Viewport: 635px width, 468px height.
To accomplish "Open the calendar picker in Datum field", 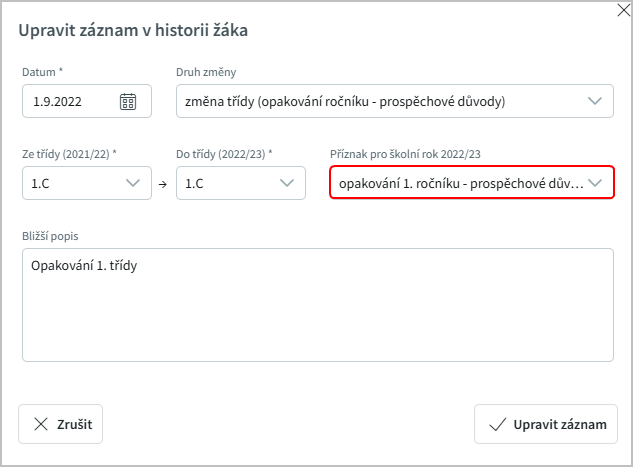I will pos(128,101).
